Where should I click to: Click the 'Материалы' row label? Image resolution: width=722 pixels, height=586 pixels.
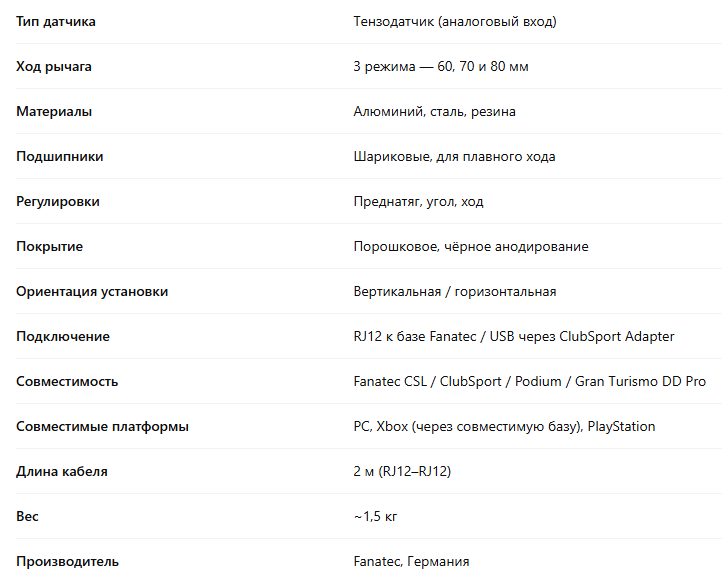pyautogui.click(x=54, y=111)
